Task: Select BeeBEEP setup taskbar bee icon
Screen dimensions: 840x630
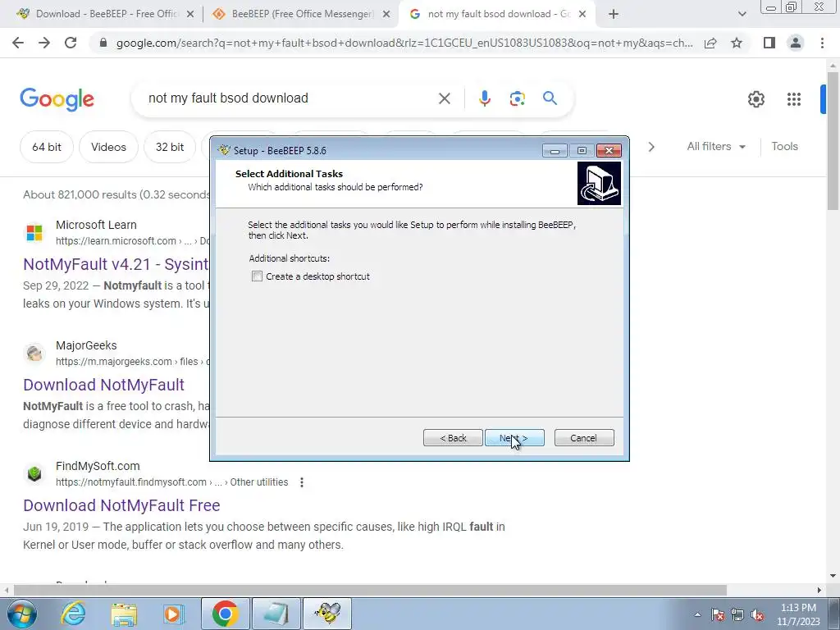Action: (x=327, y=614)
